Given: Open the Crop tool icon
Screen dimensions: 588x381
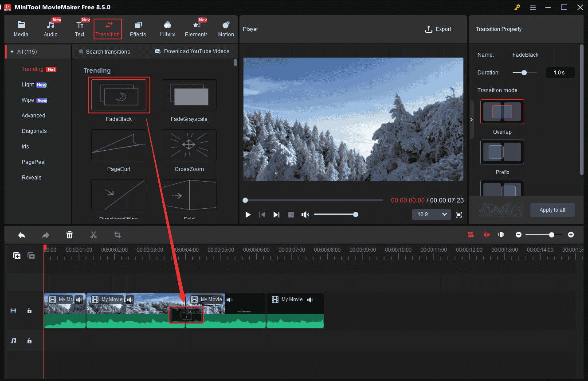Looking at the screenshot, I should pos(118,234).
